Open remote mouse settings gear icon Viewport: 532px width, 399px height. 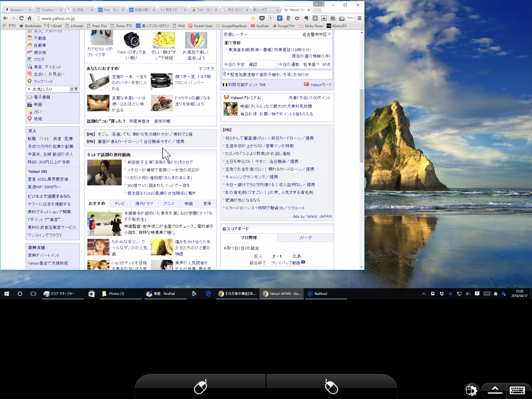pos(471,390)
